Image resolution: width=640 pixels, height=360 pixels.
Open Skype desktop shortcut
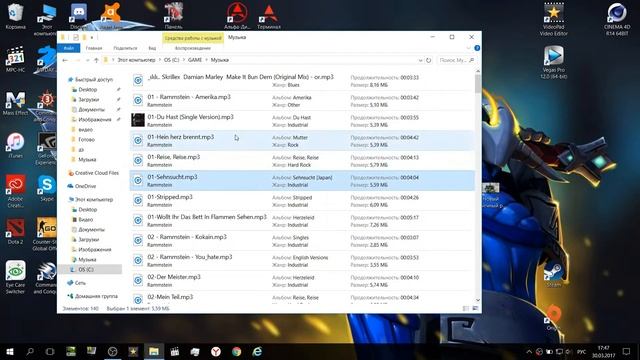click(x=47, y=189)
